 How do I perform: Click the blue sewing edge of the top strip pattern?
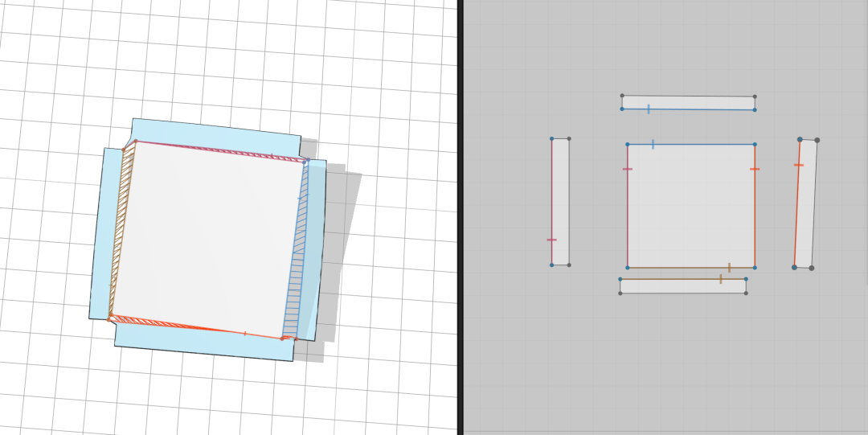point(688,109)
